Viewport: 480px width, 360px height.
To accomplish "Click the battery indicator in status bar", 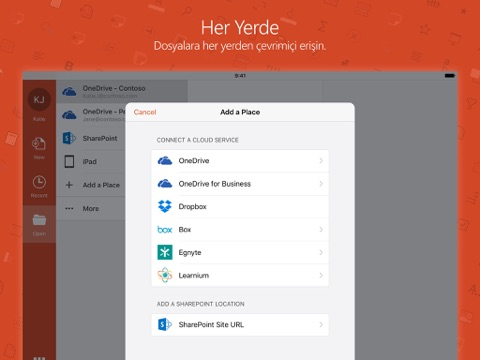I will coord(450,76).
